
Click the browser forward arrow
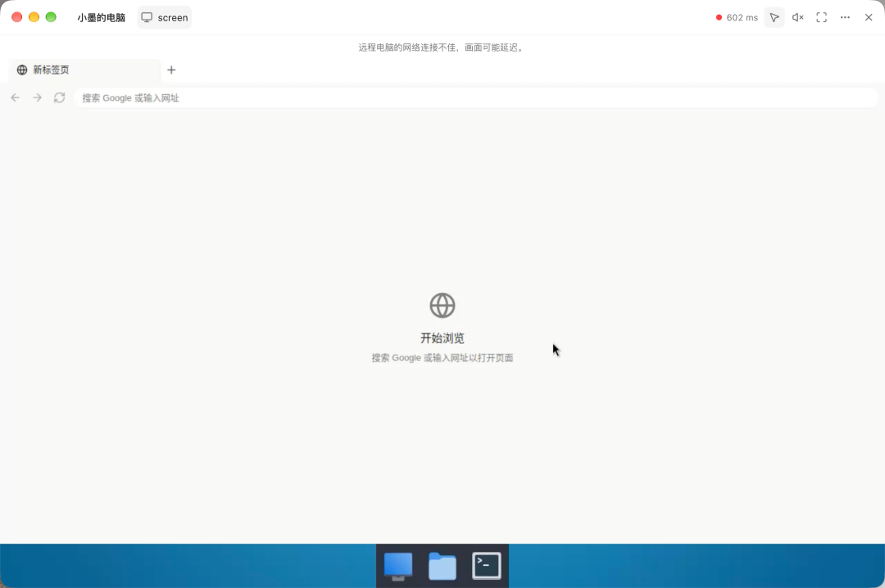click(37, 97)
